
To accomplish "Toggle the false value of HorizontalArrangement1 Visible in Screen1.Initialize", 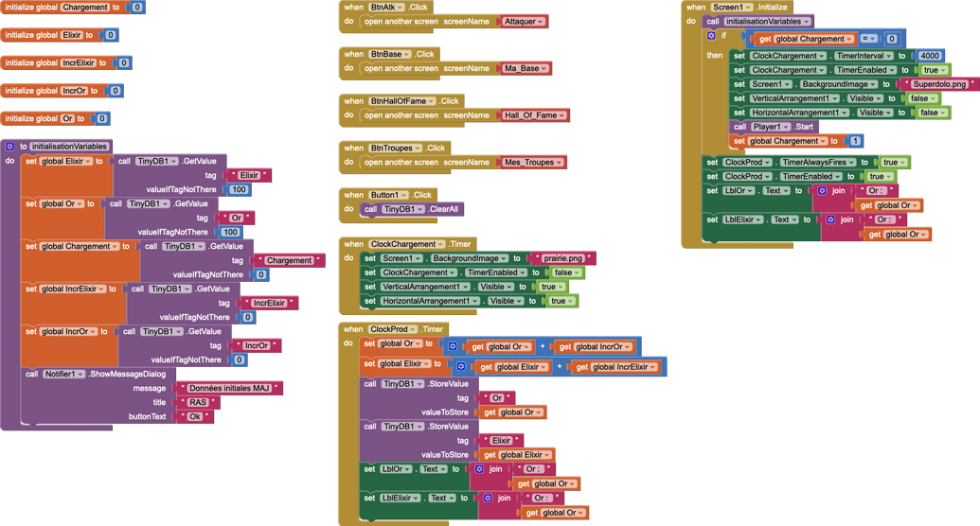I will click(x=933, y=113).
